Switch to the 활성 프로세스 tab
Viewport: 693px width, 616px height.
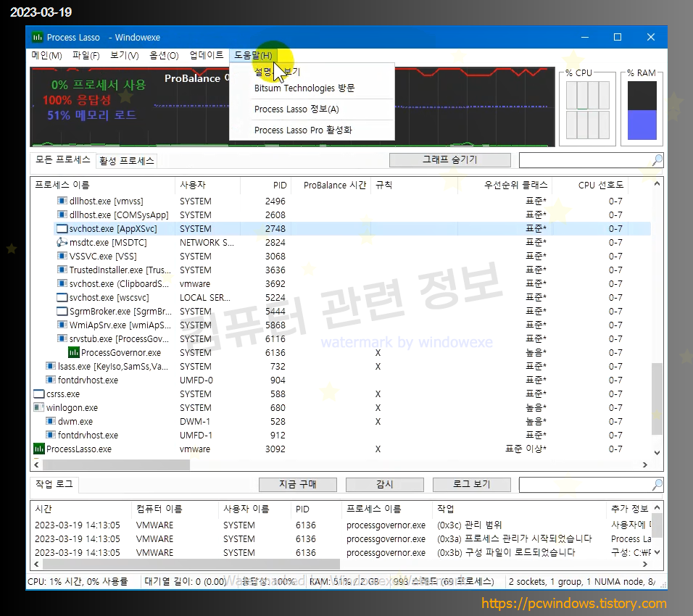coord(127,161)
